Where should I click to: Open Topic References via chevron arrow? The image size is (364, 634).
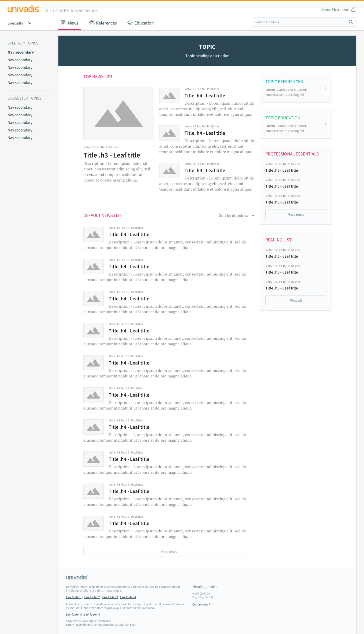326,88
